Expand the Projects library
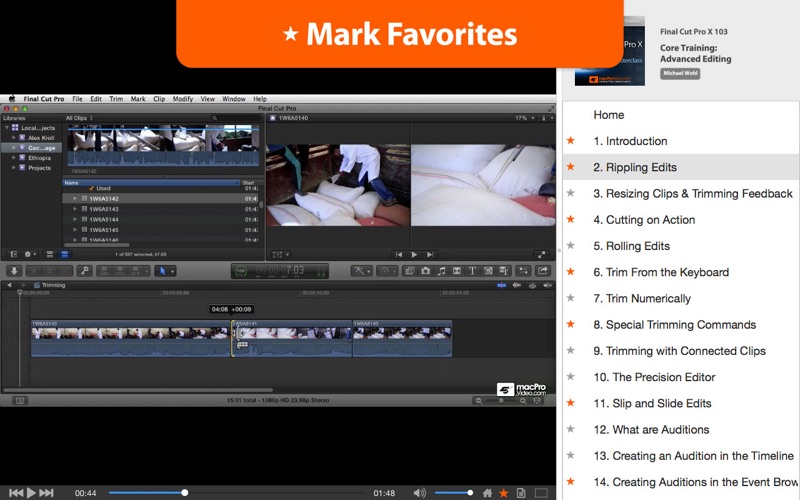The height and width of the screenshot is (500, 800). [14, 167]
